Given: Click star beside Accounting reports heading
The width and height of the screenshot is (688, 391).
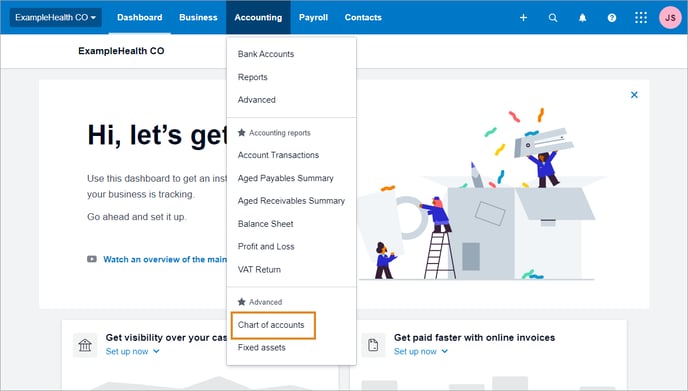Looking at the screenshot, I should tap(241, 133).
